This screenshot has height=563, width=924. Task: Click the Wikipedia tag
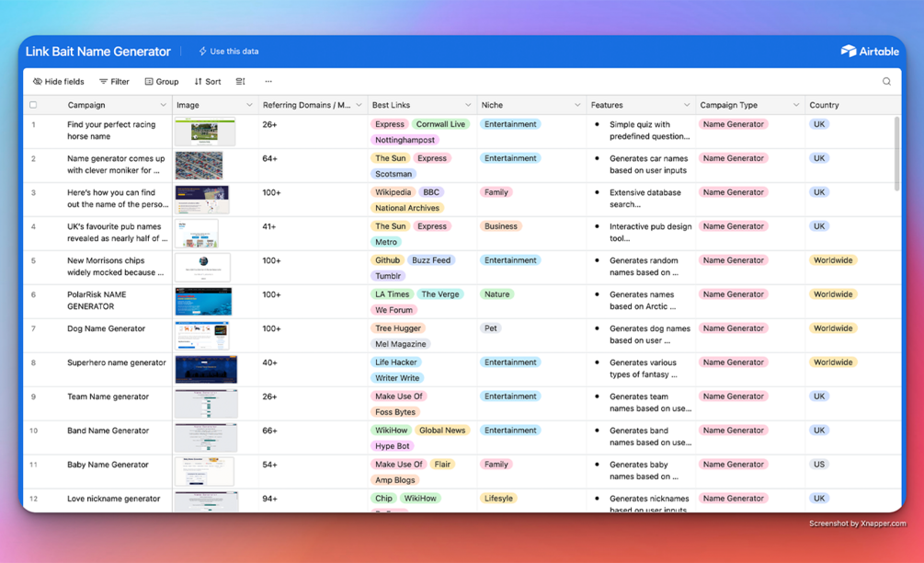click(x=394, y=192)
